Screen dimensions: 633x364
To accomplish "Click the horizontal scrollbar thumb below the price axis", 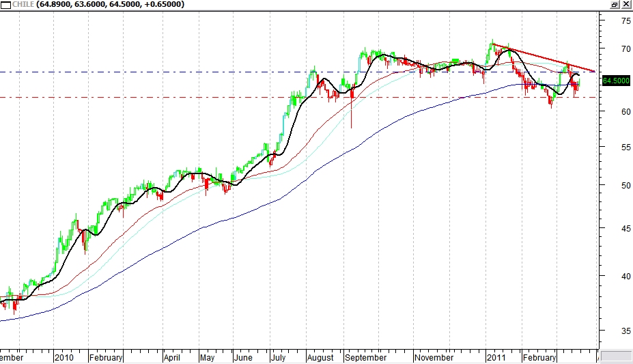I will 616,356.
